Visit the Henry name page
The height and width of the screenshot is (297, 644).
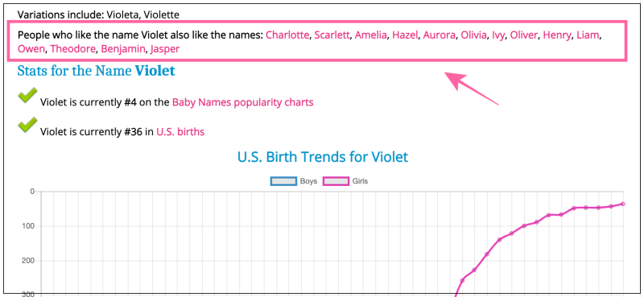(x=557, y=35)
